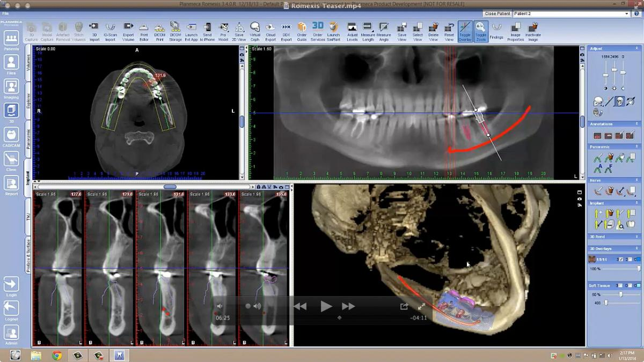
Task: Select the Measure Angle tool
Action: point(384,32)
